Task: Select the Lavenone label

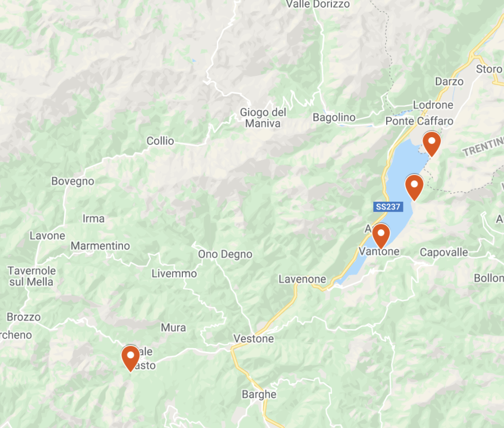Action: pyautogui.click(x=302, y=279)
